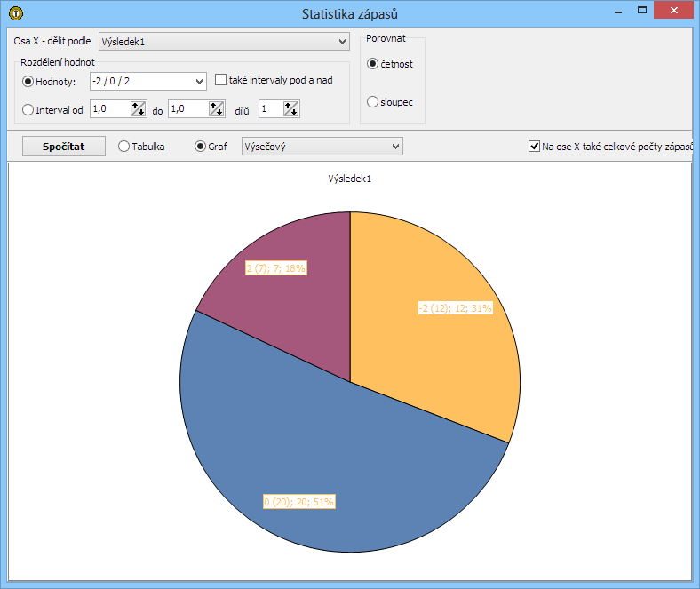This screenshot has width=700, height=589.
Task: Click the orange -2 pie slice
Action: [428, 348]
